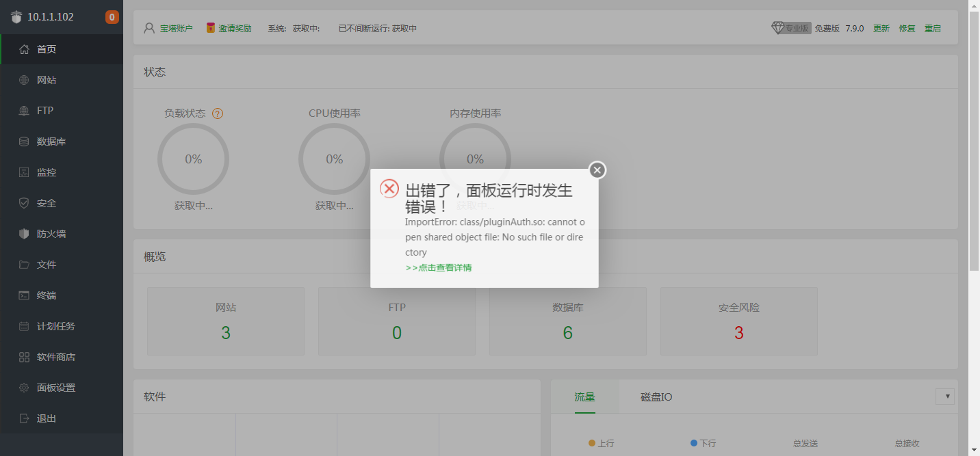Click the CPU使用率 usage gauge circle
The image size is (980, 456).
(335, 159)
